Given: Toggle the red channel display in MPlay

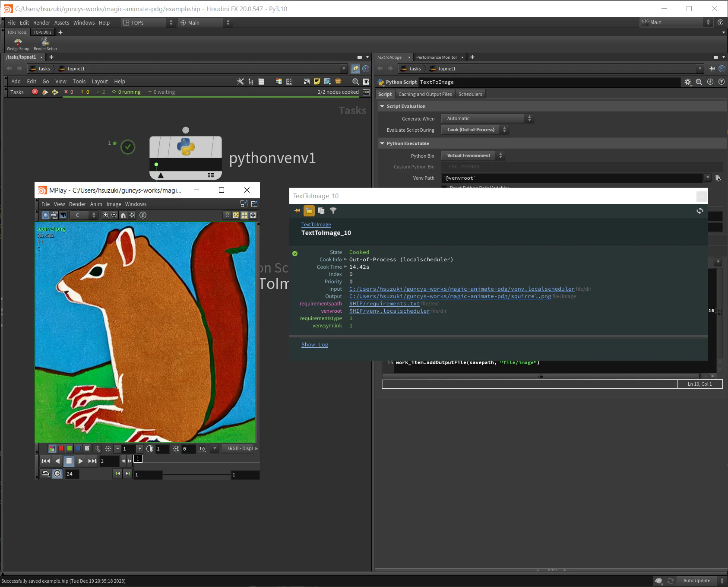Looking at the screenshot, I should tap(61, 448).
